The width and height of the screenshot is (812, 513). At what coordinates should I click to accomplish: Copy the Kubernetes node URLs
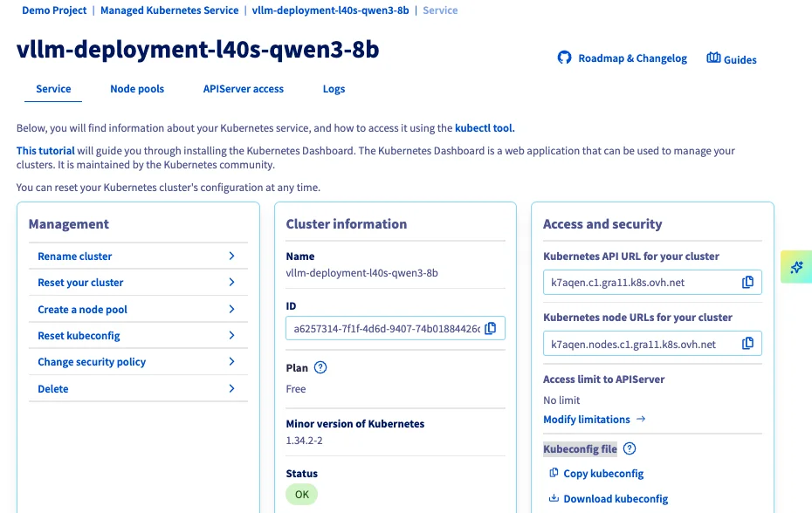point(747,343)
